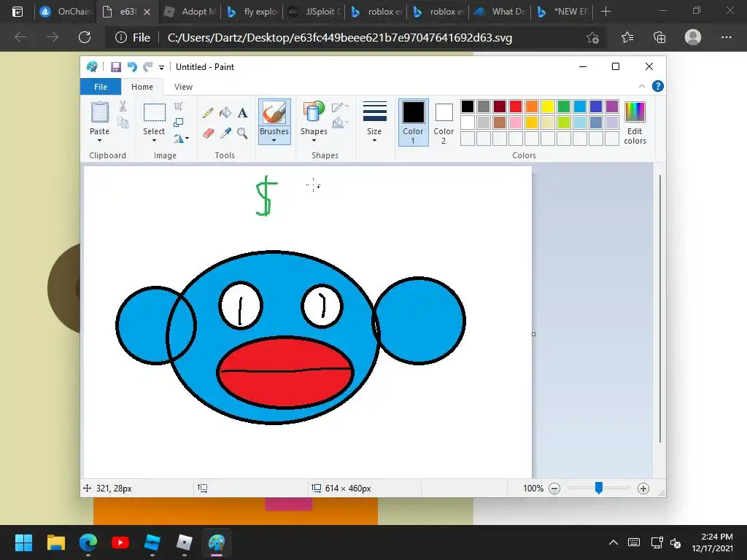Refresh the browser page
Image resolution: width=747 pixels, height=560 pixels.
pos(85,37)
